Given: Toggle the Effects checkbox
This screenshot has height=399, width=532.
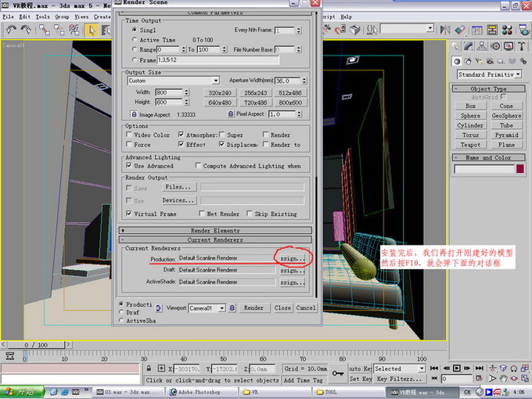Looking at the screenshot, I should point(182,145).
